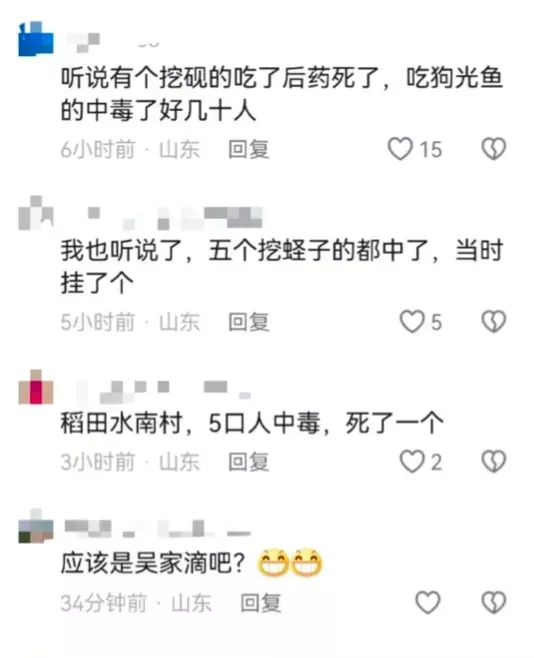Image resolution: width=534 pixels, height=658 pixels.
Task: Like the 稻田水南村 comment
Action: (x=412, y=462)
